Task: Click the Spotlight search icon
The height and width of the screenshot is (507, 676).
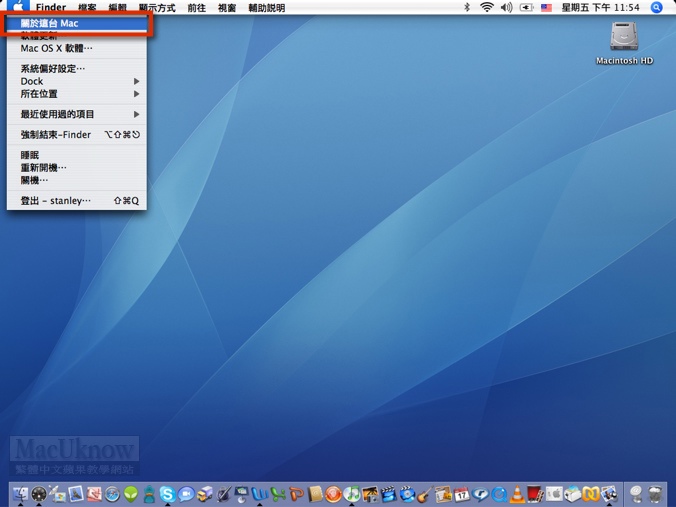Action: click(656, 7)
